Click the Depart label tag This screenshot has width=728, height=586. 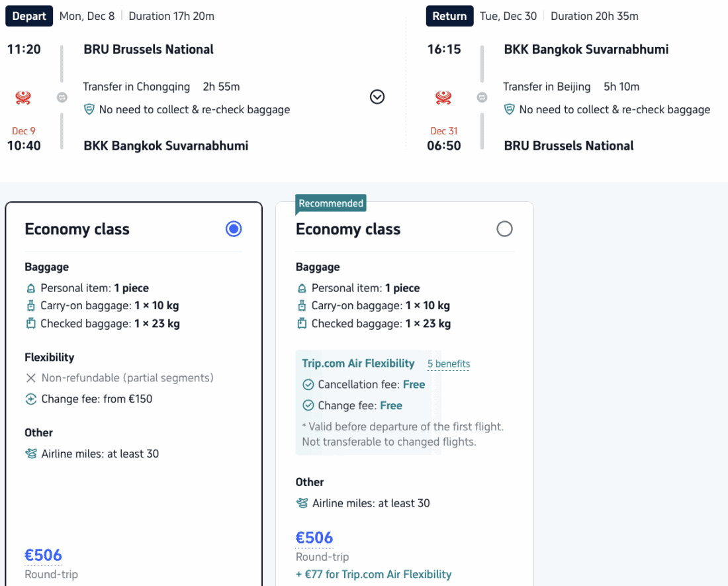click(x=29, y=16)
